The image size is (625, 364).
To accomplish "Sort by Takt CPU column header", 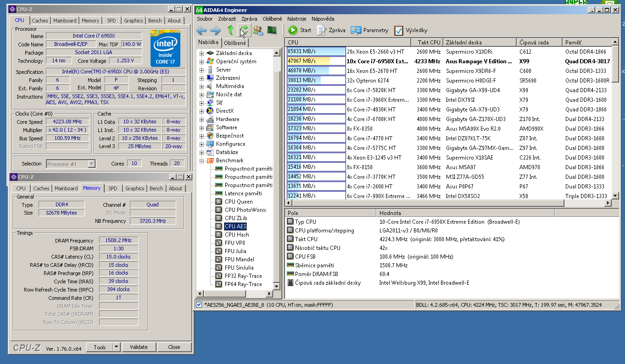I will (x=427, y=42).
